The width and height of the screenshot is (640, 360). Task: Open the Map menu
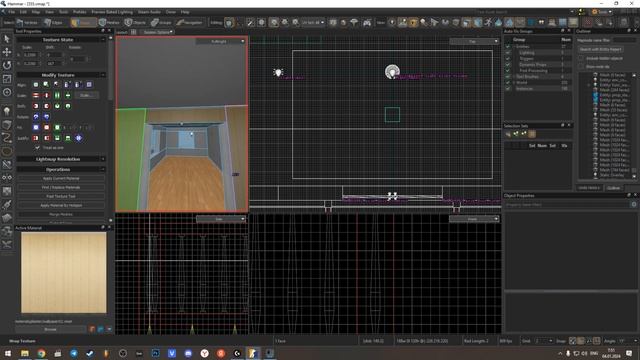click(36, 12)
